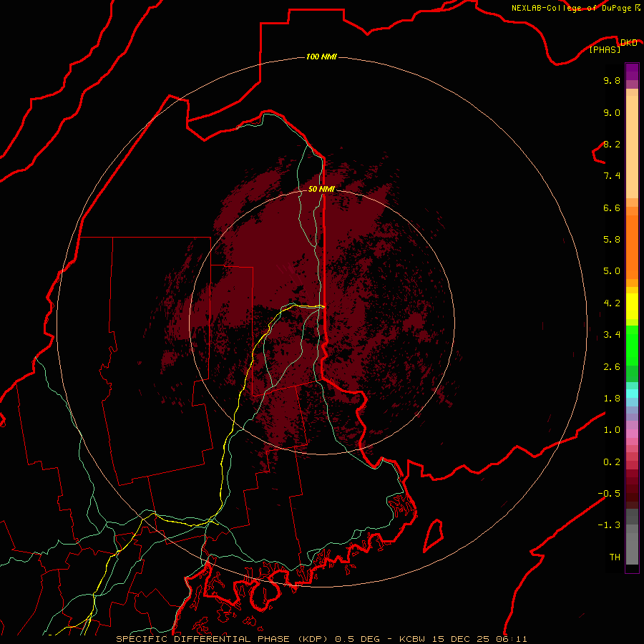The height and width of the screenshot is (644, 644).
Task: Click the 1.8 scale value
Action: 612,399
